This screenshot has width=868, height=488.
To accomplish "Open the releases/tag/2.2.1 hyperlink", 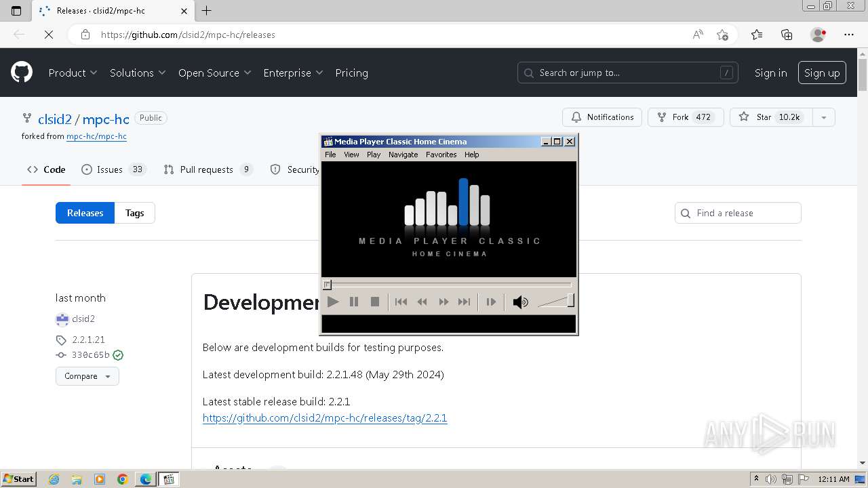I will pos(325,418).
